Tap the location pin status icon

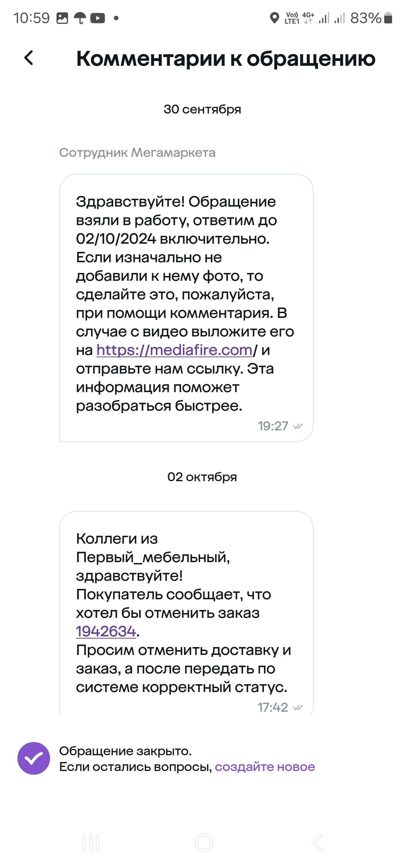(274, 18)
